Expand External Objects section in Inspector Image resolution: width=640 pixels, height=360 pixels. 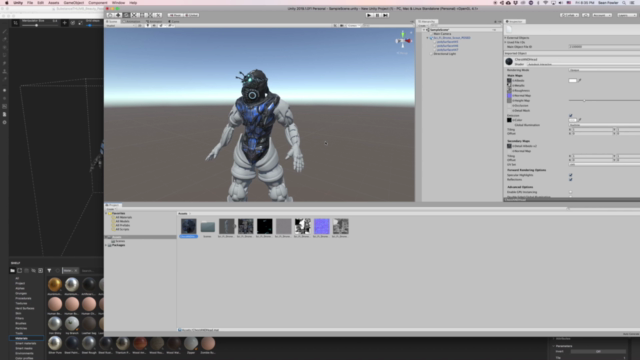tap(505, 38)
